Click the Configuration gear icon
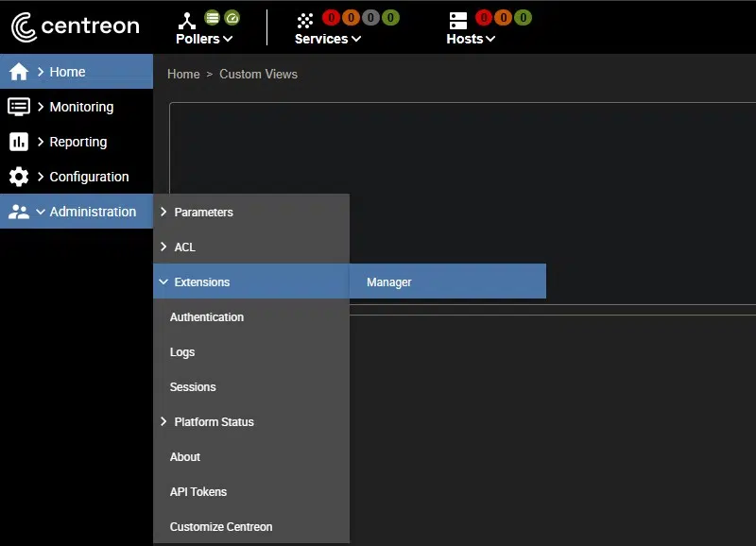 click(x=19, y=177)
